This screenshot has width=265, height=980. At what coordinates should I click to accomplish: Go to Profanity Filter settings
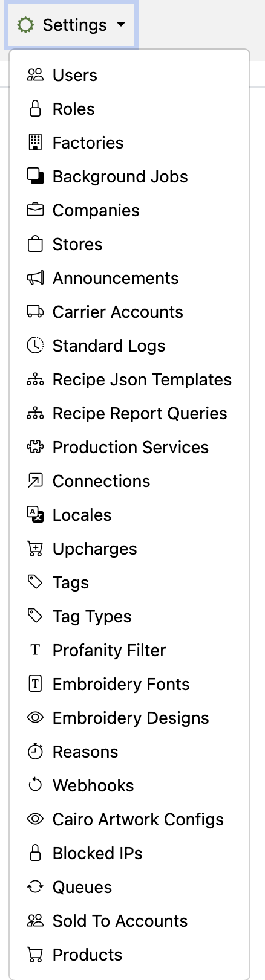[129, 650]
